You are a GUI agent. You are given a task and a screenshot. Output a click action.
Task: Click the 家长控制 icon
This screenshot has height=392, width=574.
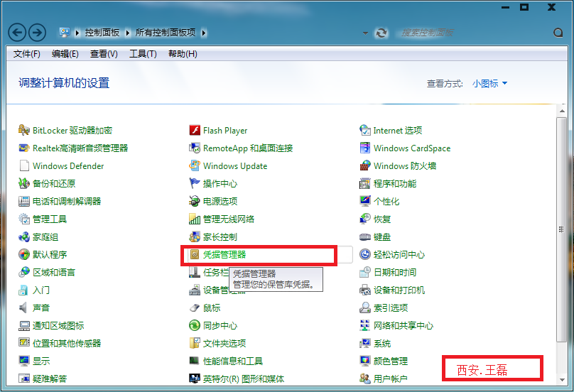click(x=195, y=236)
